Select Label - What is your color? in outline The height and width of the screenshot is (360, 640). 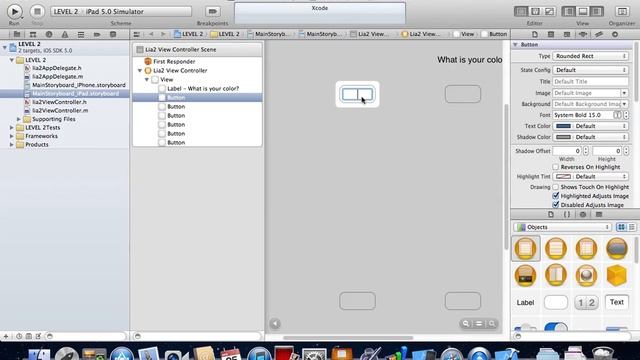(x=203, y=89)
